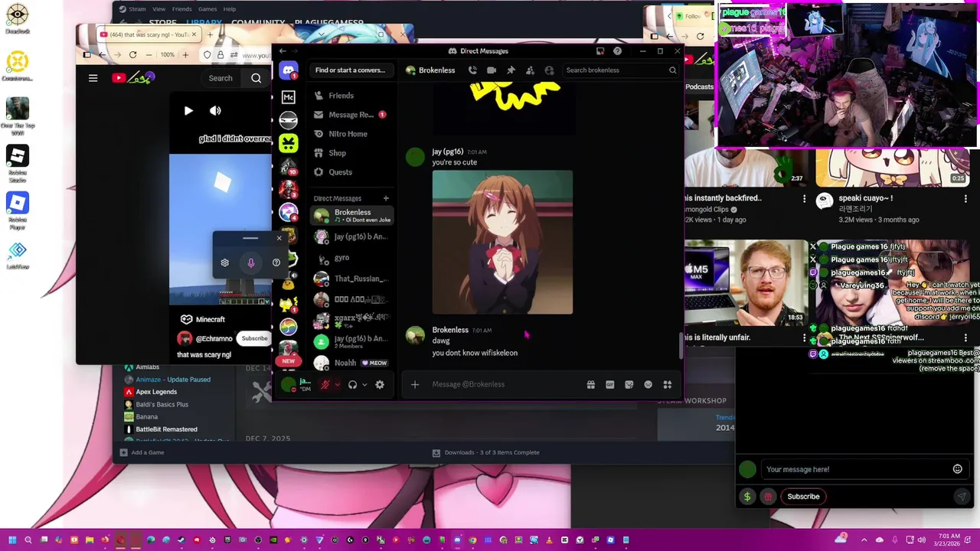Open the emoji picker in Discord
980x551 pixels.
click(x=648, y=384)
